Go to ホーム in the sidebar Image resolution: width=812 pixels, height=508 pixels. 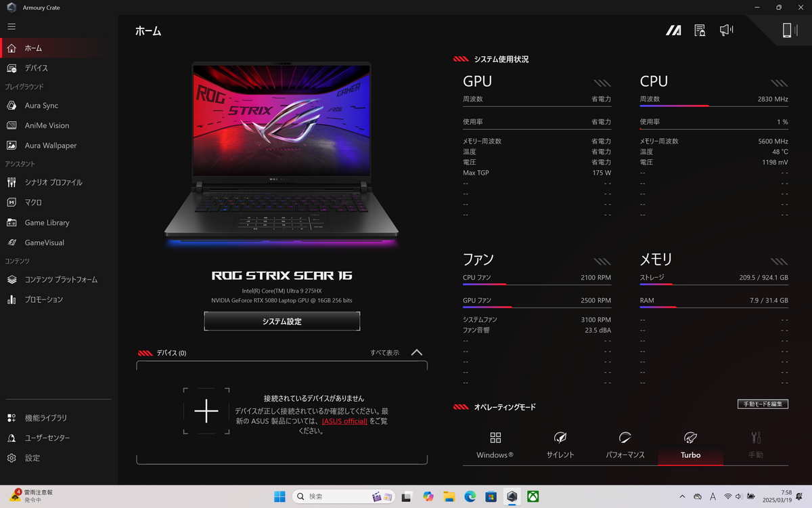tap(59, 48)
